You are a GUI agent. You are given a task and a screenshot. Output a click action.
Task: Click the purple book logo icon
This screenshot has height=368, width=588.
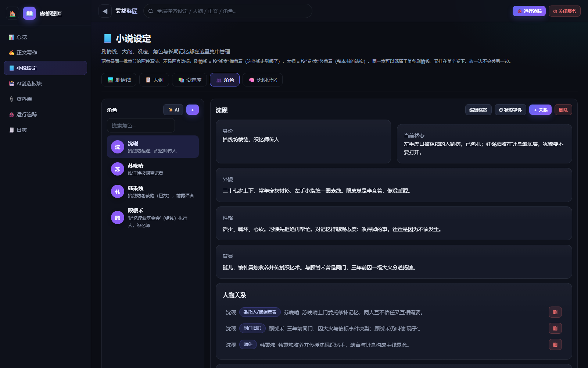tap(29, 14)
